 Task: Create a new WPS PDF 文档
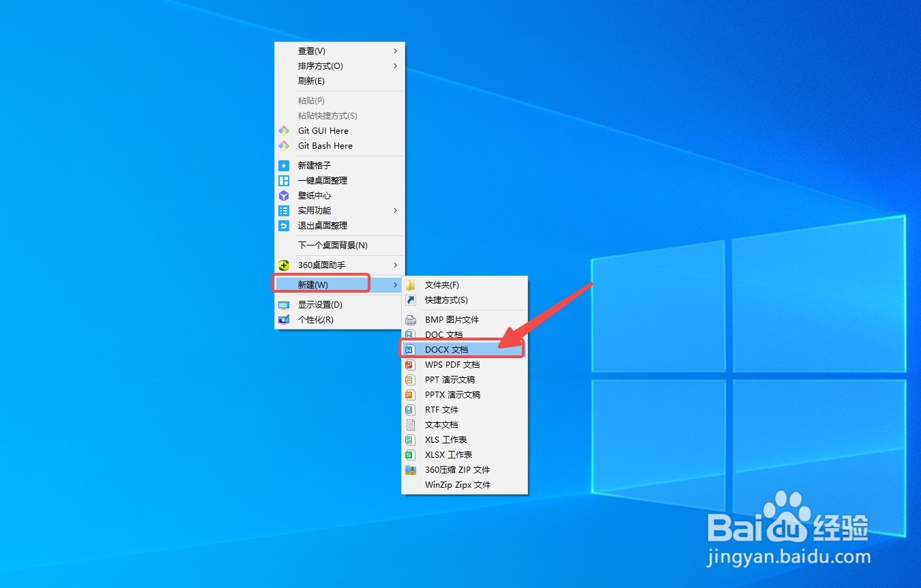[465, 365]
